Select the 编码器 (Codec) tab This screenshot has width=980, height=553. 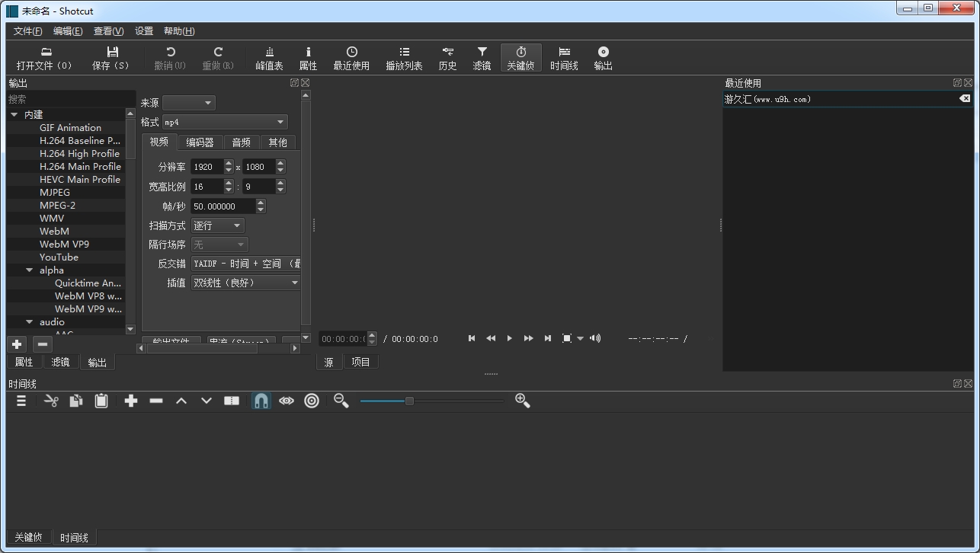tap(200, 142)
